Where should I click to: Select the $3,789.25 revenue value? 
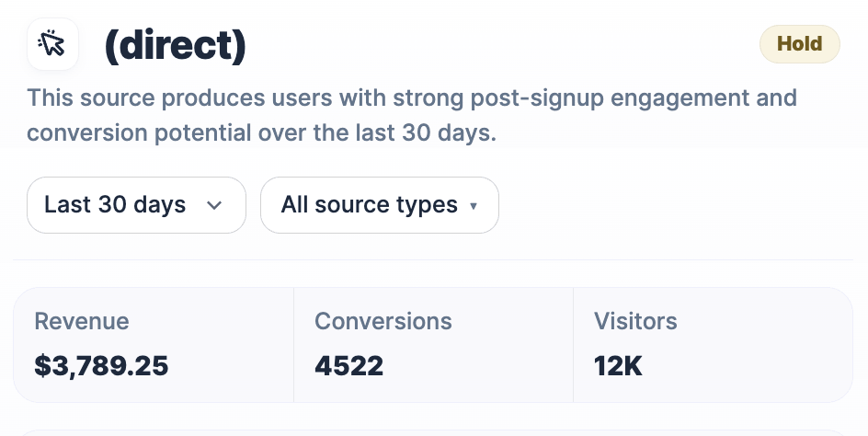point(101,366)
